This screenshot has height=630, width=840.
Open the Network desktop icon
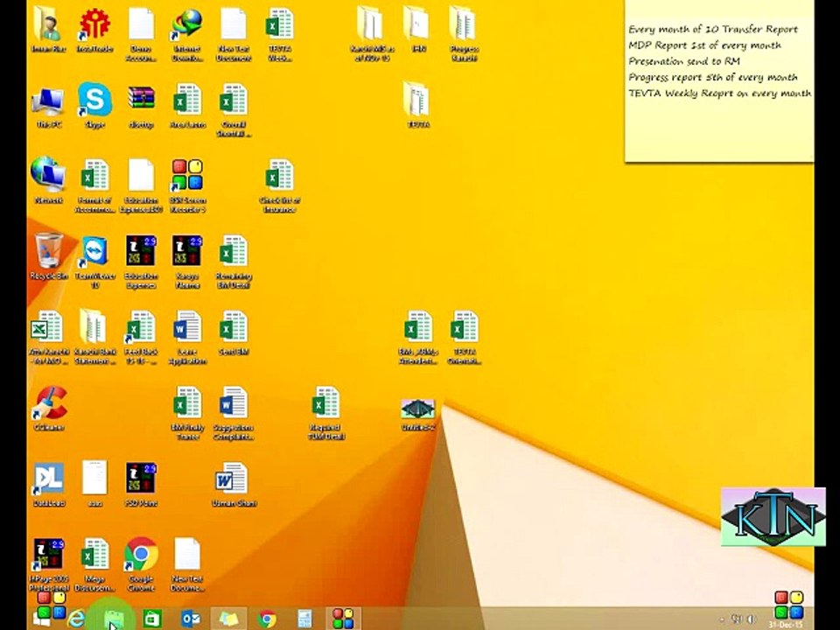(x=48, y=176)
